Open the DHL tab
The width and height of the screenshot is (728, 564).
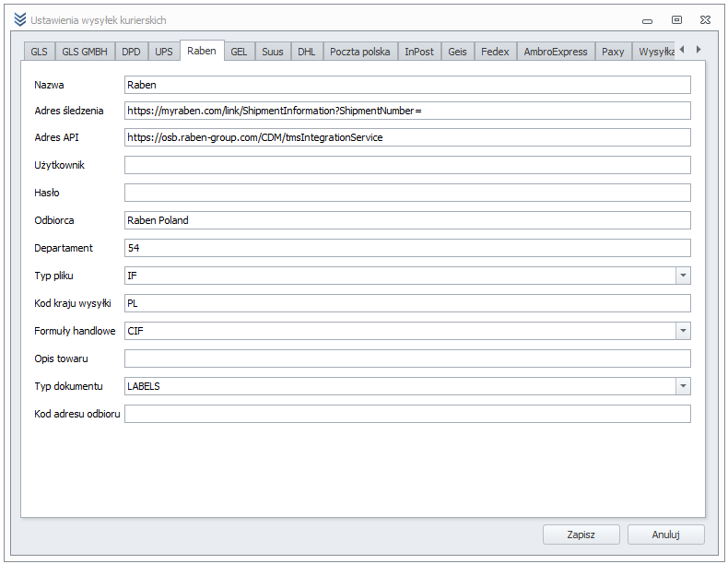307,52
